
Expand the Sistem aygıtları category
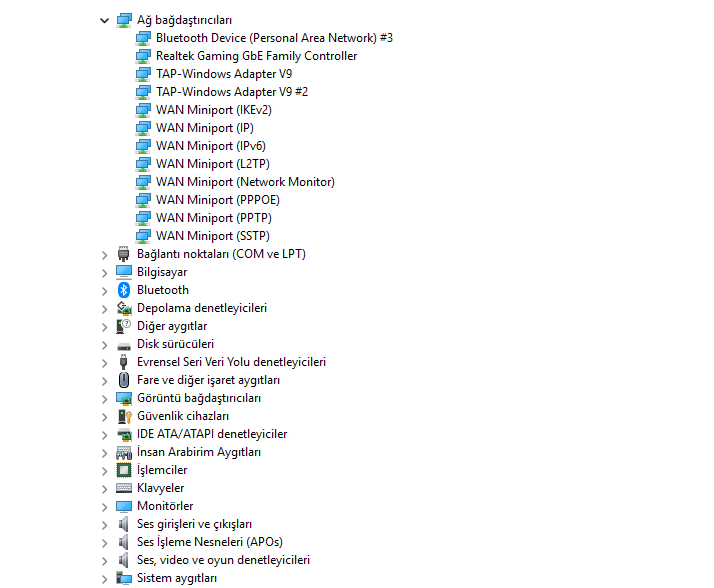(x=105, y=579)
